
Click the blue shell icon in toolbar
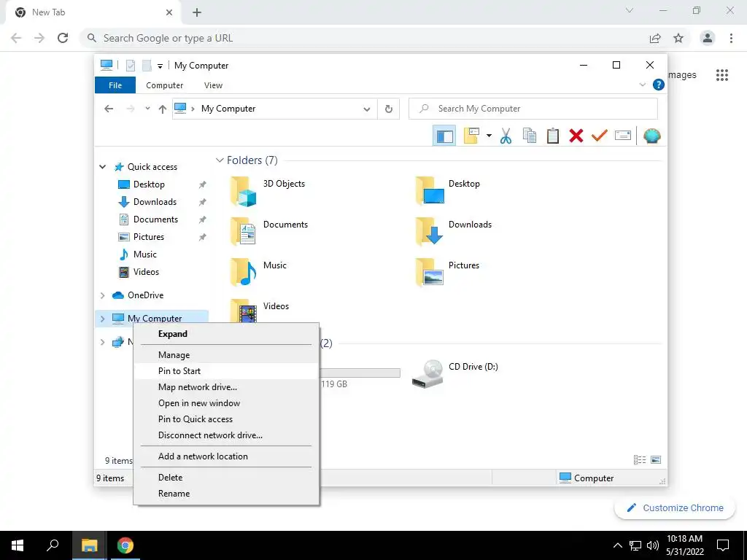(x=651, y=136)
